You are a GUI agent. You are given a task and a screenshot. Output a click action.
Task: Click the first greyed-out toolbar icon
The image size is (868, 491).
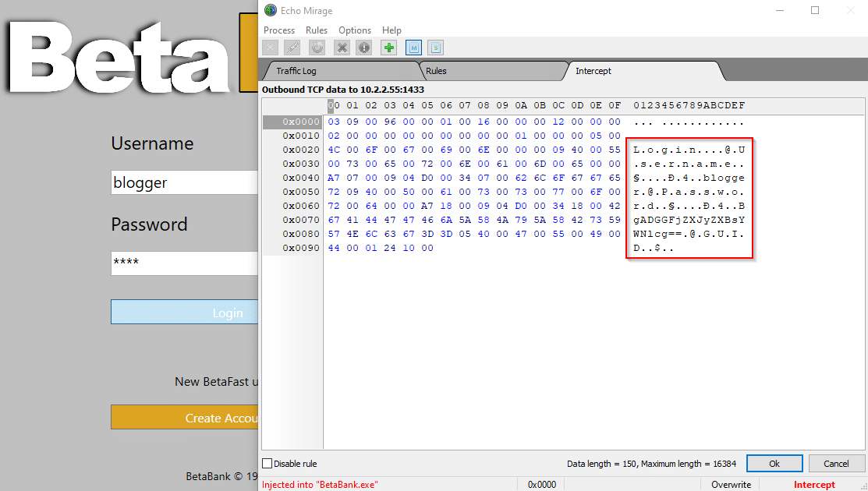(269, 48)
